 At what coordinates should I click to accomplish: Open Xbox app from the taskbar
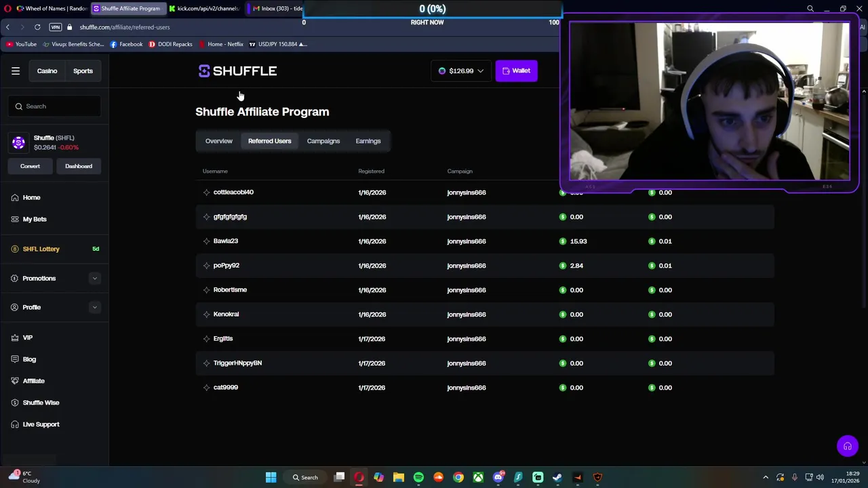click(x=478, y=477)
